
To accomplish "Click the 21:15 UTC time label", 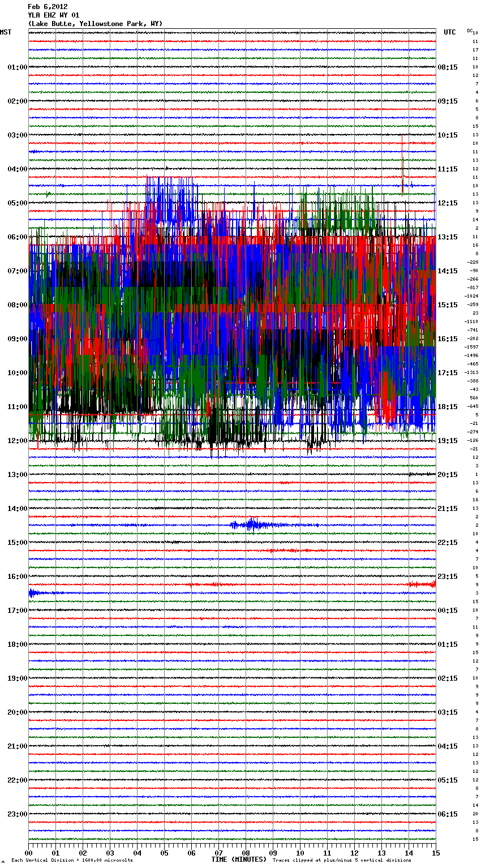I will click(448, 509).
